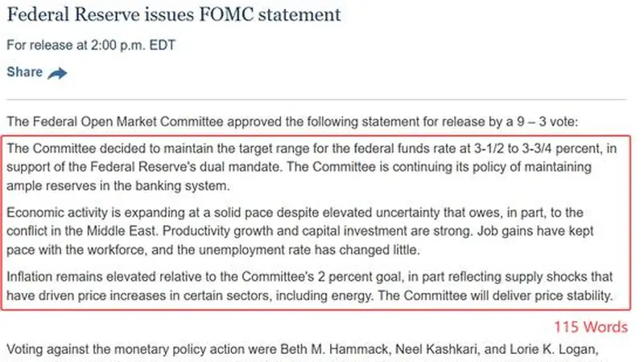Click the text 3-1/2 to 3-3/4 percent
644x362 pixels.
tap(538, 148)
